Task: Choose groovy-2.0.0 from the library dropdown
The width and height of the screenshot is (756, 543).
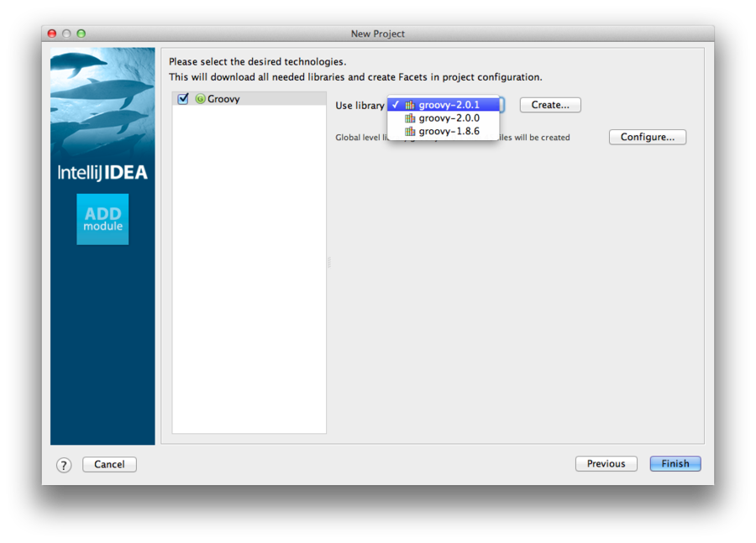Action: point(444,118)
